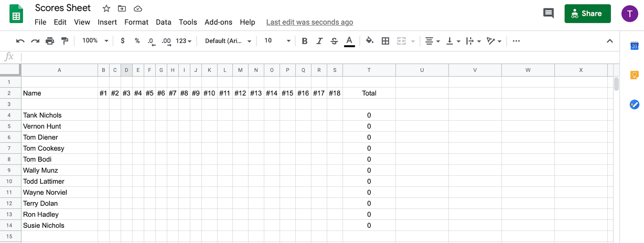Toggle bold formatting
The image size is (644, 243).
[305, 41]
